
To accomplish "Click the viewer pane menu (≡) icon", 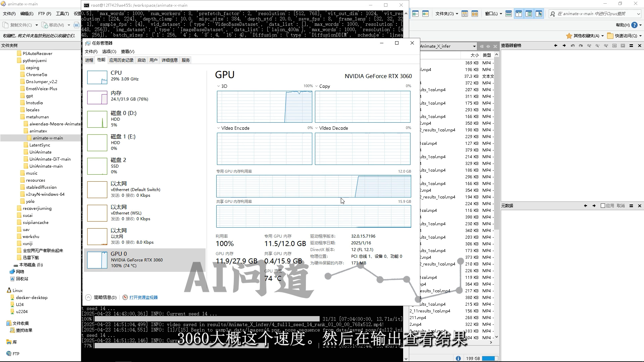I will point(631,46).
